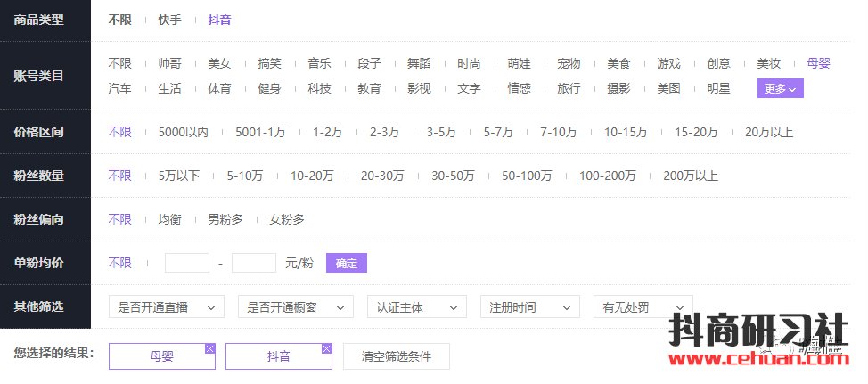Image resolution: width=868 pixels, height=384 pixels.
Task: Select 抖音 as product type
Action: tap(219, 20)
